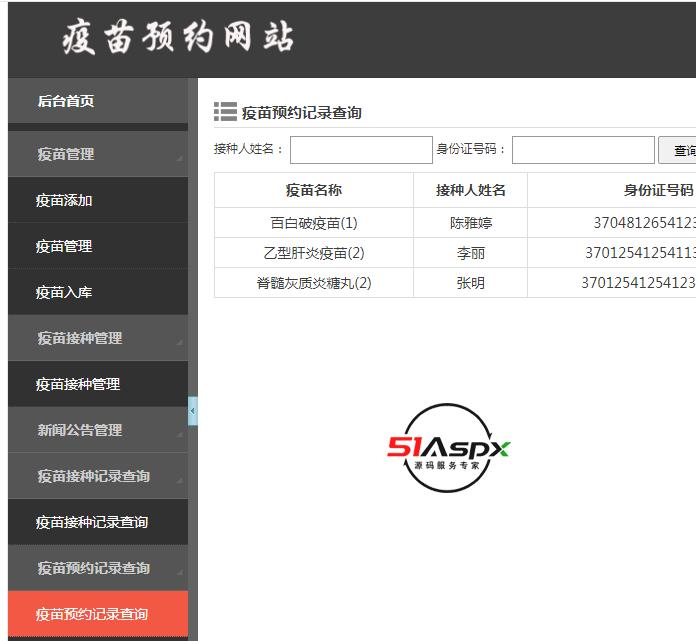This screenshot has height=641, width=696.
Task: Open 后台首页 in the sidebar
Action: click(98, 101)
